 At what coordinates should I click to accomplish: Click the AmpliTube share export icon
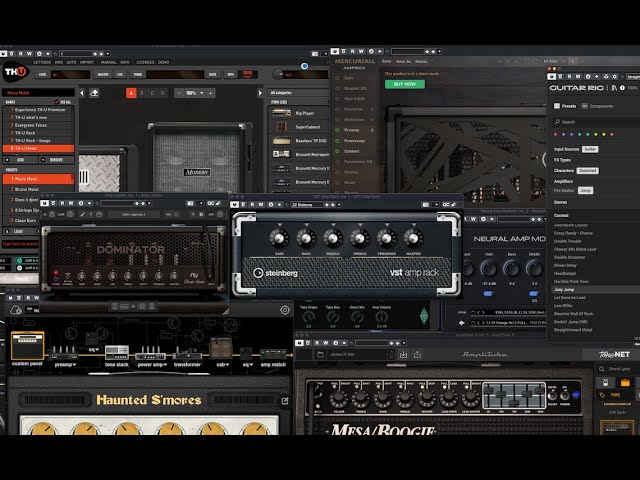(417, 354)
